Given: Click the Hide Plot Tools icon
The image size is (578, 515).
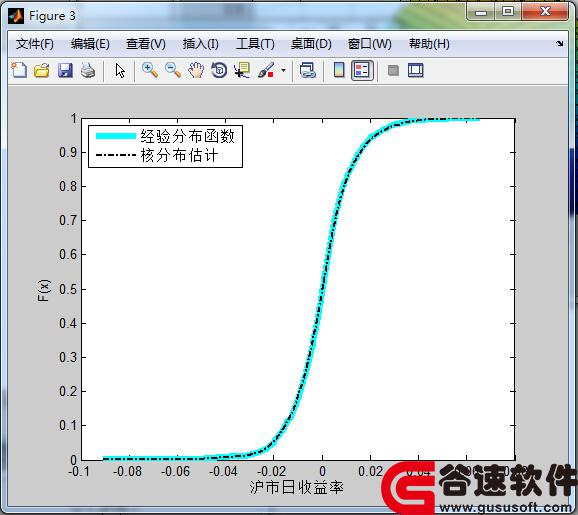Looking at the screenshot, I should click(393, 70).
